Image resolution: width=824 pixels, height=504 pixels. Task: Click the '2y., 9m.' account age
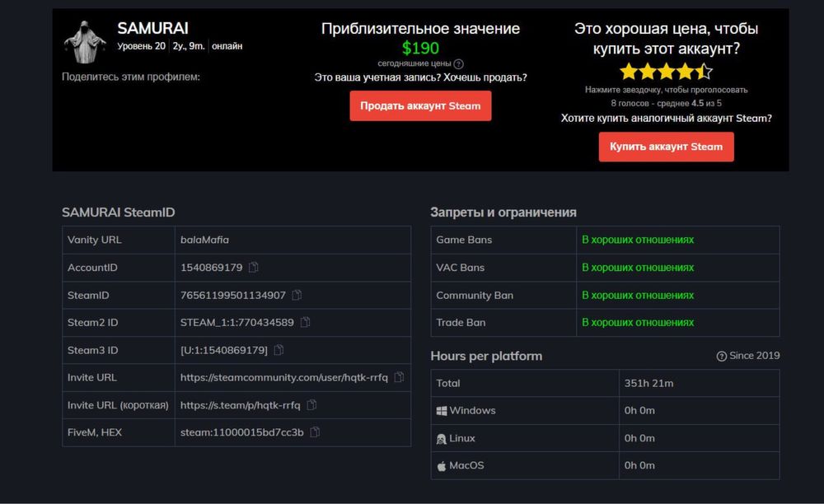(x=189, y=46)
